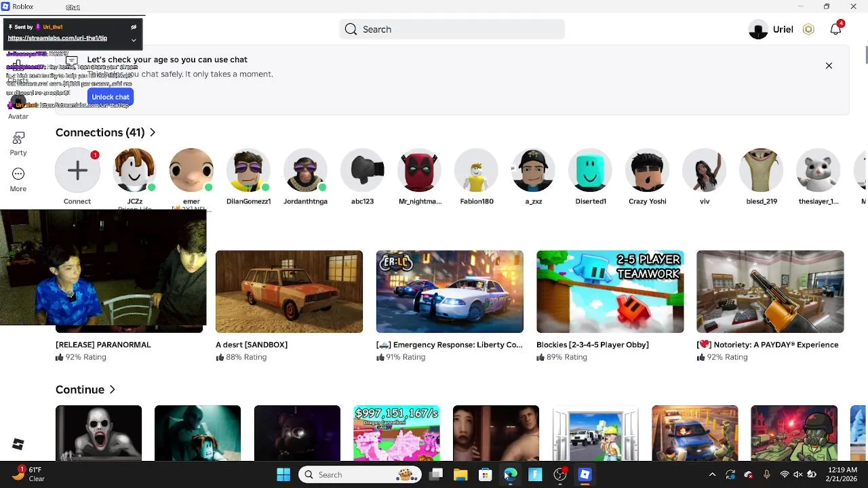Open Microsoft Store from the taskbar
Screen dimensions: 868x488
pyautogui.click(x=485, y=474)
